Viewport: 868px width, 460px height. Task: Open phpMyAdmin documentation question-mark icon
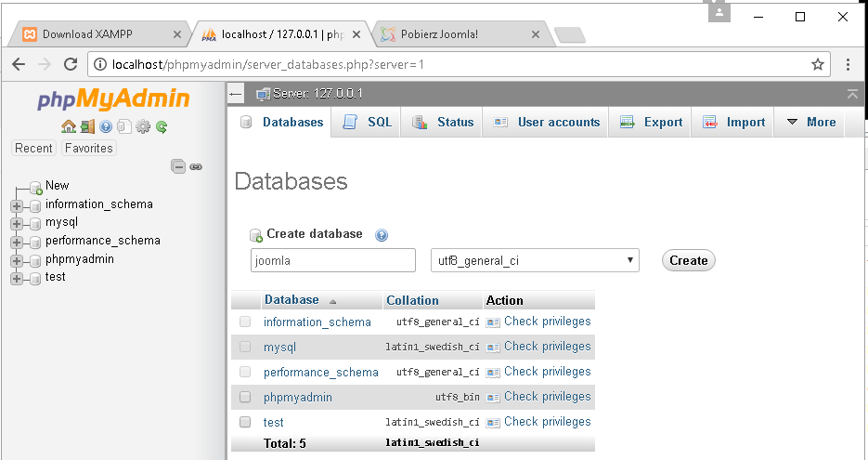point(106,126)
